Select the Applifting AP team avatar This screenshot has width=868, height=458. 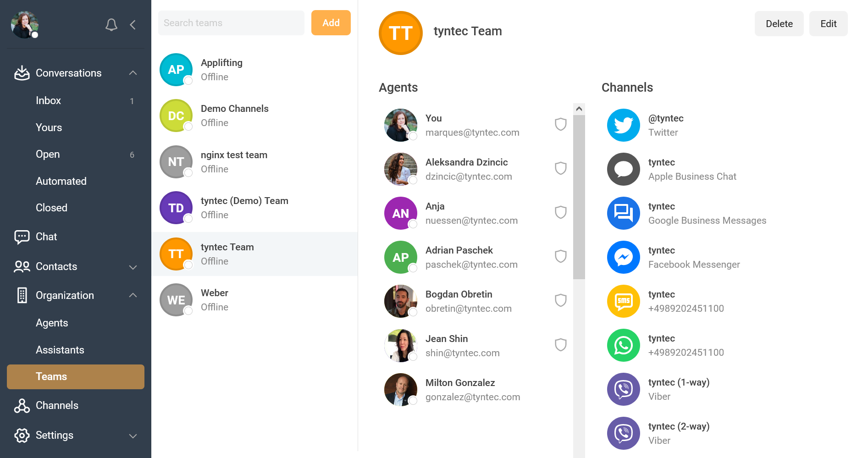tap(176, 70)
